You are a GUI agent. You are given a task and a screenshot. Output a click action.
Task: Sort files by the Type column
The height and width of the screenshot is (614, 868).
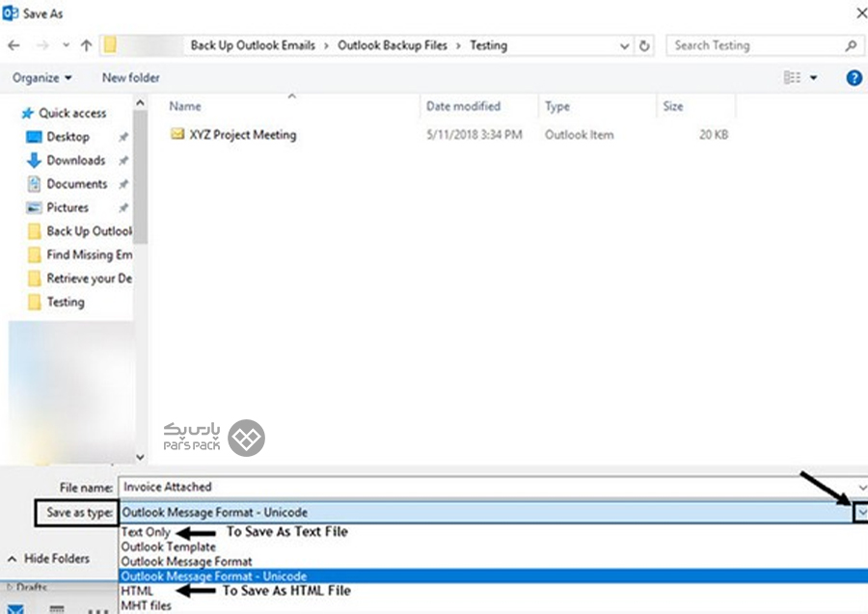click(556, 106)
